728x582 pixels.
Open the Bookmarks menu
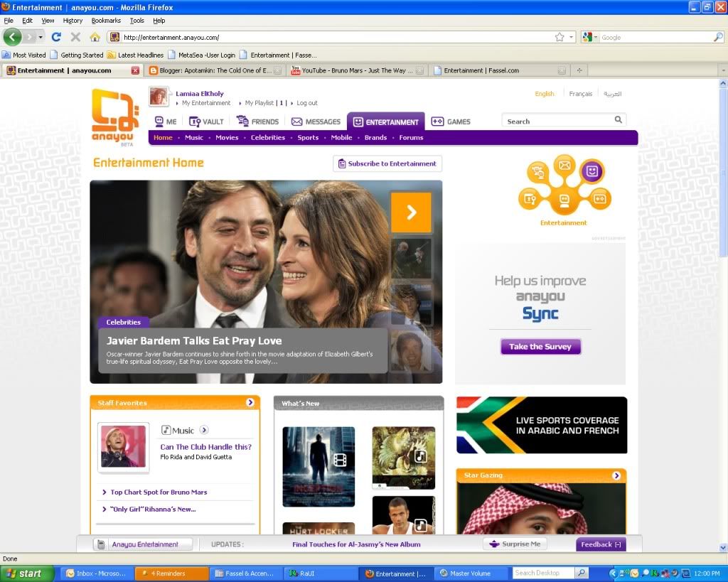tap(106, 21)
